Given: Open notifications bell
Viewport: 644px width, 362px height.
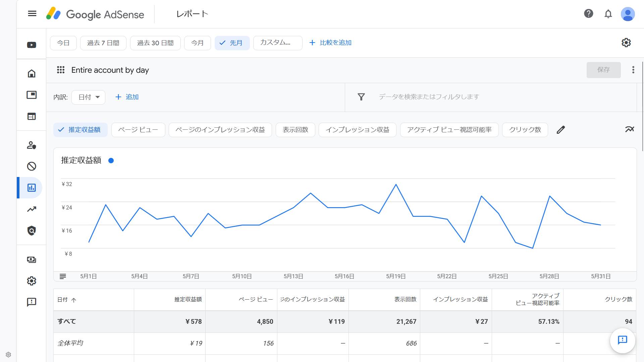Looking at the screenshot, I should pyautogui.click(x=608, y=14).
